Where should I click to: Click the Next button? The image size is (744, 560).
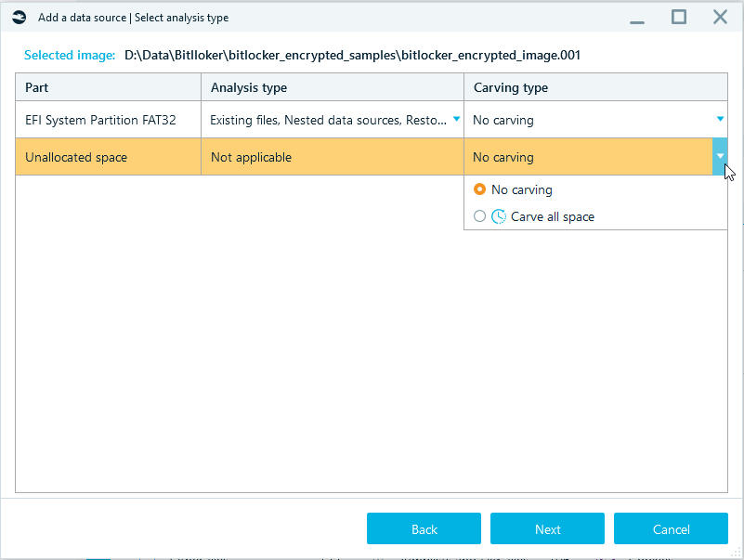548,528
